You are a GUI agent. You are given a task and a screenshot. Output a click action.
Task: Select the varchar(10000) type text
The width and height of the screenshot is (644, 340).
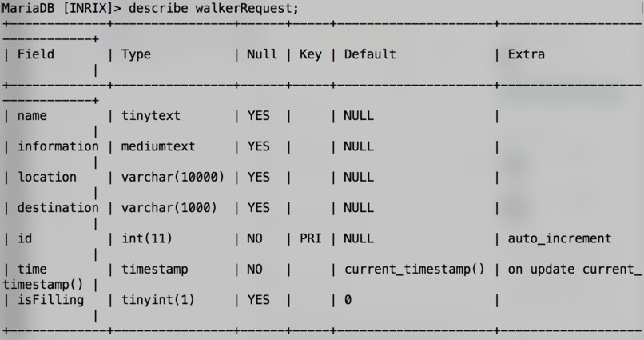click(173, 177)
